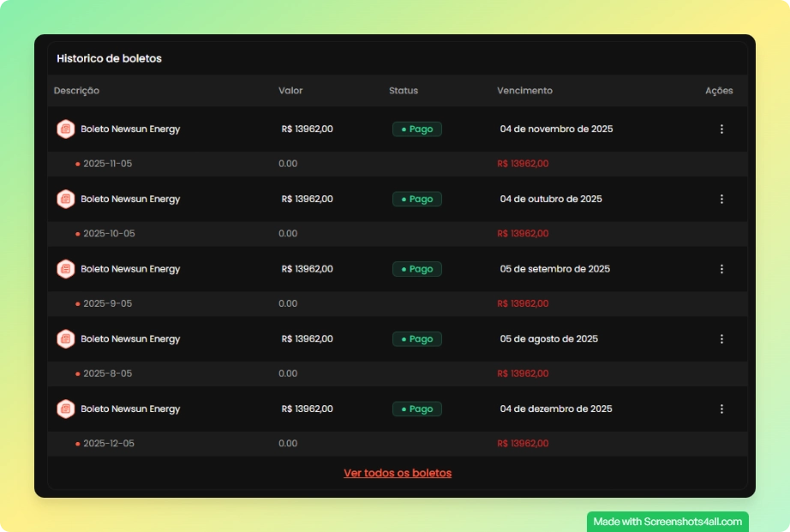The image size is (790, 532).
Task: Open three-dot menu for 05 de agosto boleto
Action: coord(721,339)
